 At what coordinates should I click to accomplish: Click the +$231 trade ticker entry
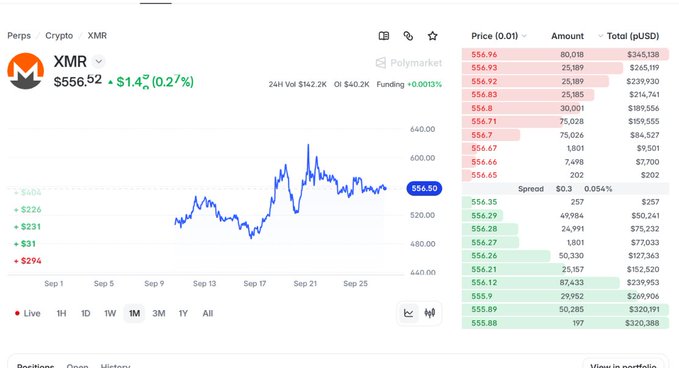tap(28, 226)
